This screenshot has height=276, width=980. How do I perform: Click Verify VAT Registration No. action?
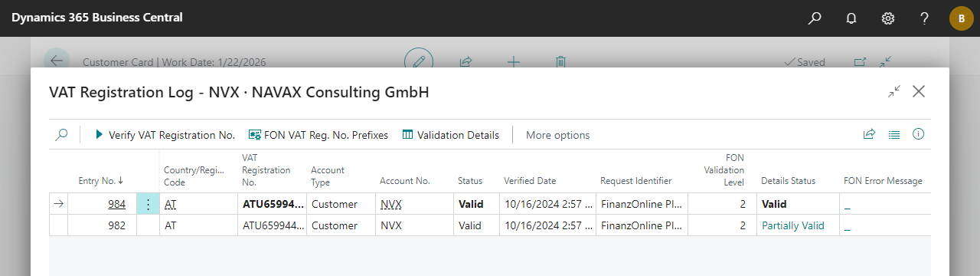165,135
